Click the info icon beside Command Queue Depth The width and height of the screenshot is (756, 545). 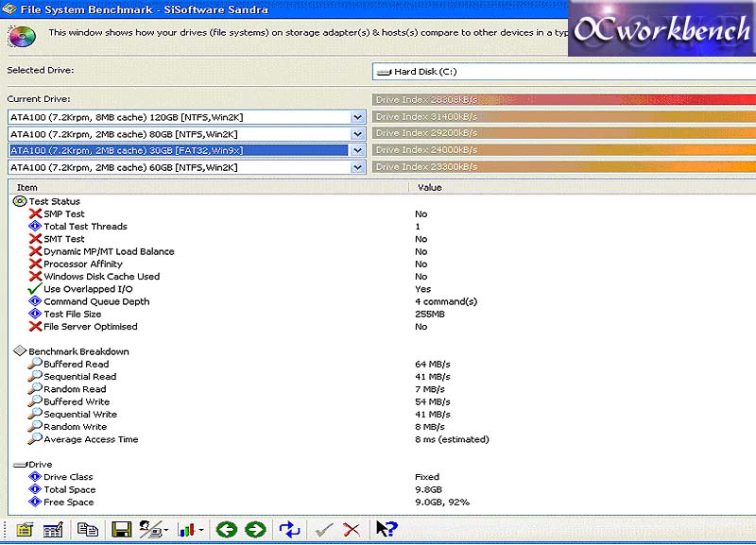35,301
